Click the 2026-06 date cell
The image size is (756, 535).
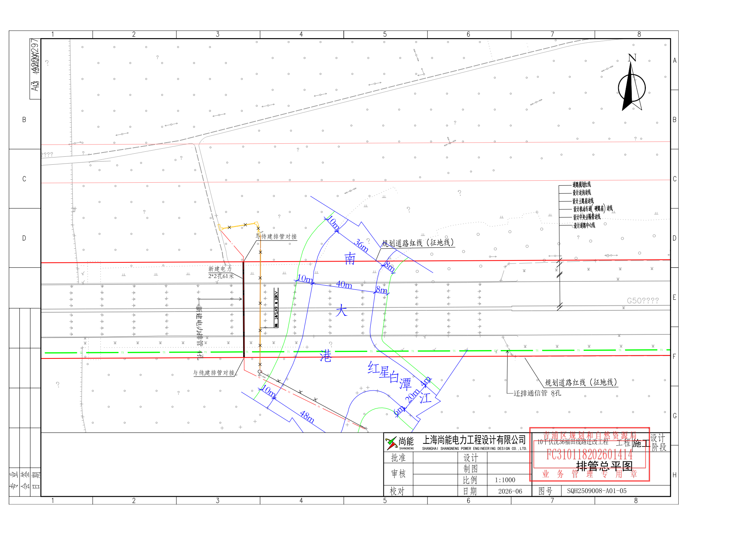pos(510,491)
